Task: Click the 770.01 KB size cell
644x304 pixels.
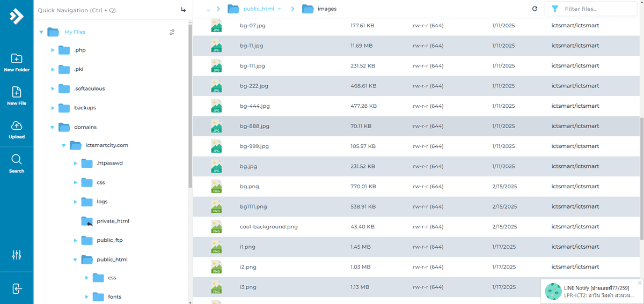Action: [363, 187]
